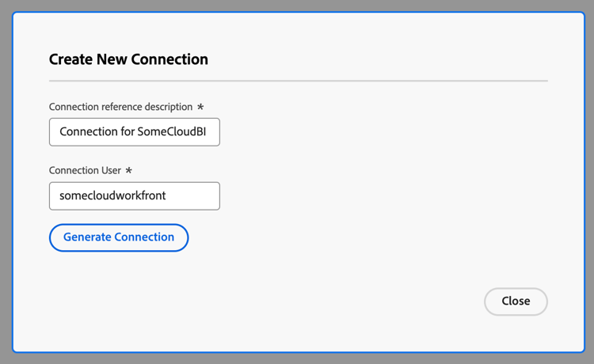
Task: Click the word "Generate" on the blue-outlined button
Action: 87,237
